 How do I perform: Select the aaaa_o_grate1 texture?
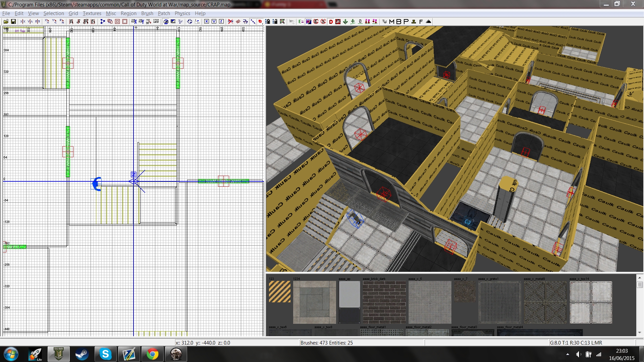click(499, 302)
